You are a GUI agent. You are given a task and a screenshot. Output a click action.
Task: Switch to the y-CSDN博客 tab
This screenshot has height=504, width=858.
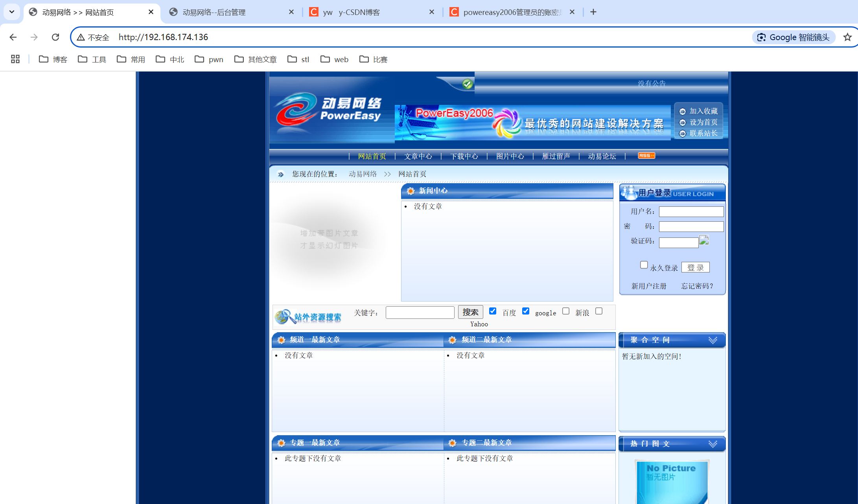point(372,12)
